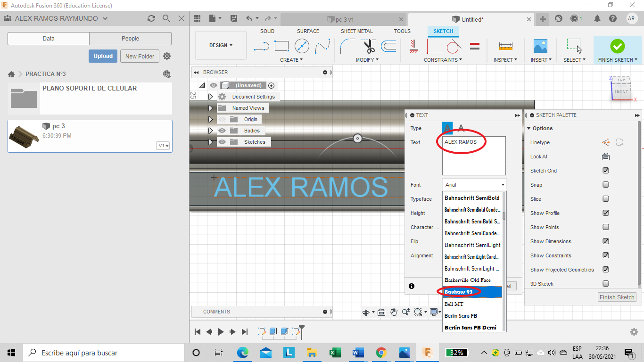Screen dimensions: 644x362
Task: Expand the Document Settings node
Action: [x=211, y=97]
